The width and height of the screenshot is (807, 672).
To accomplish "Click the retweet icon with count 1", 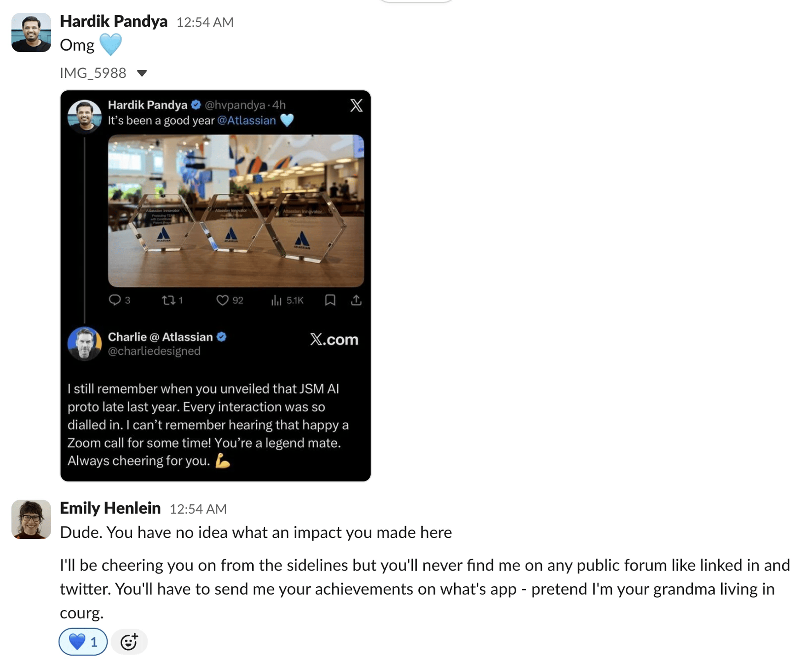I will coord(168,300).
